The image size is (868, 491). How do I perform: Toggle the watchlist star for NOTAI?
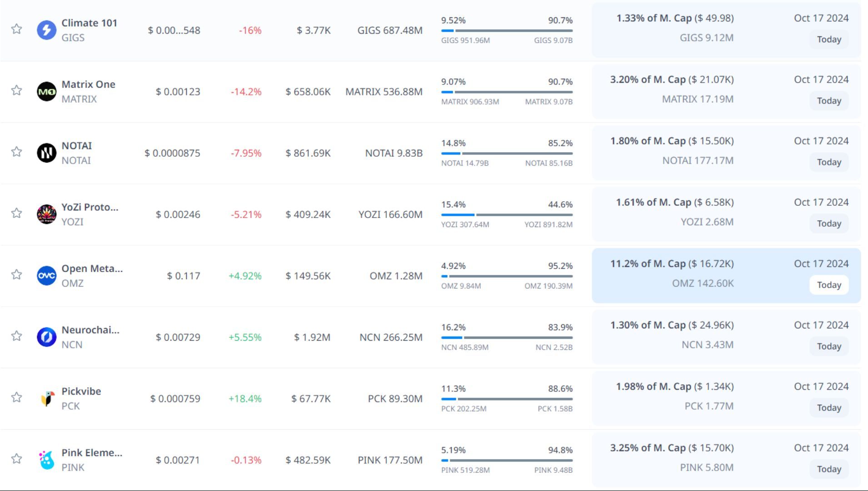[17, 152]
